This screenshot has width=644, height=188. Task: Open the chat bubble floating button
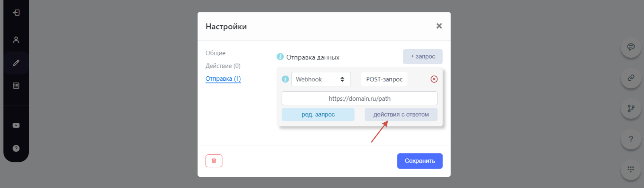point(631,47)
